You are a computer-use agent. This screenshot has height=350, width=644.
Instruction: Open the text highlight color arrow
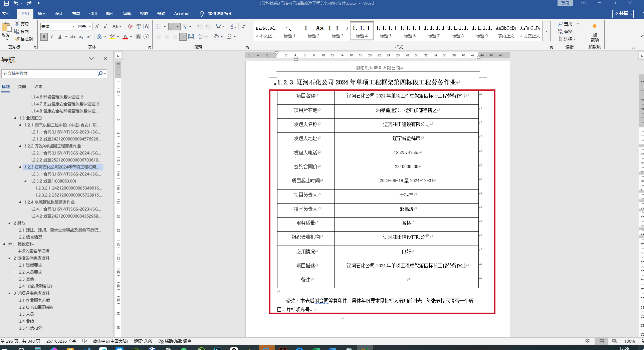point(118,37)
